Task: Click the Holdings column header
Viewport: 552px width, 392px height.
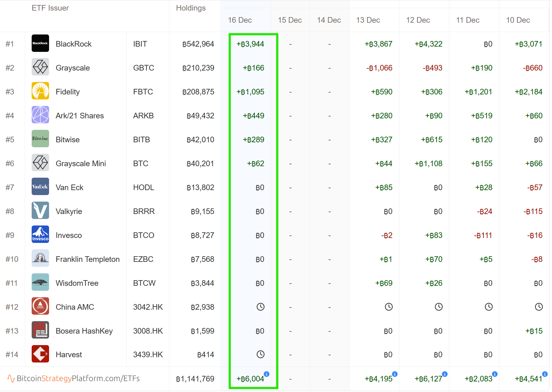Action: (191, 8)
